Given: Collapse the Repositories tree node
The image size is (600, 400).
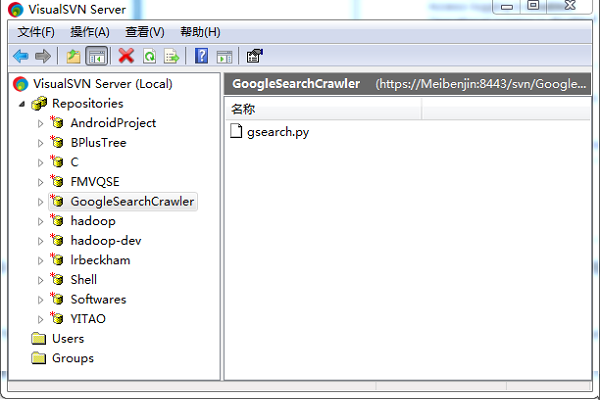Looking at the screenshot, I should [22, 103].
